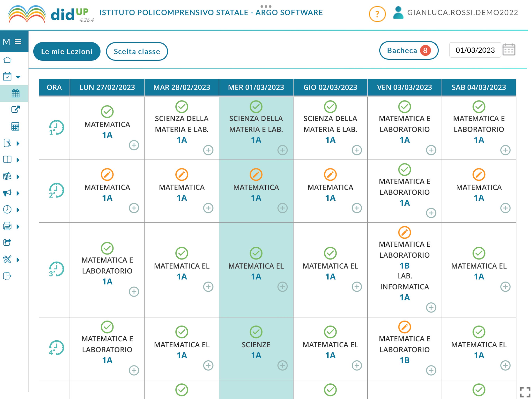Open the sidebar's external-link arrow icon
This screenshot has height=399, width=532.
point(15,109)
